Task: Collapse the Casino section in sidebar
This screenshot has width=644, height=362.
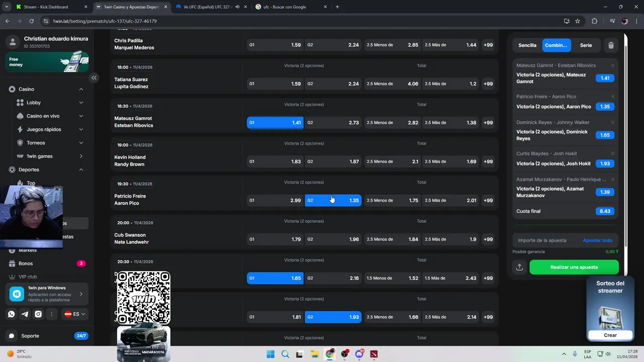Action: point(81,89)
